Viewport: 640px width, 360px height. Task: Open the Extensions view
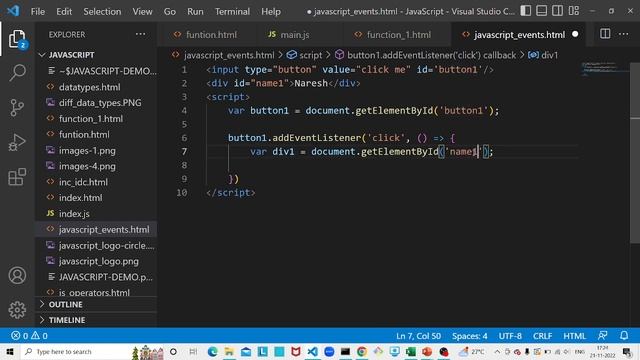(x=17, y=177)
